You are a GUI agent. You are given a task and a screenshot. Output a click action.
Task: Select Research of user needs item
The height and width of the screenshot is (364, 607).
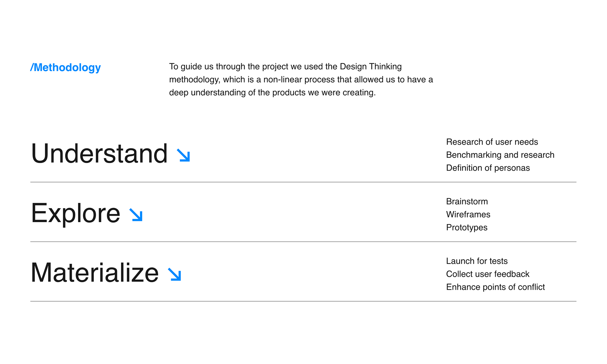[x=492, y=142]
